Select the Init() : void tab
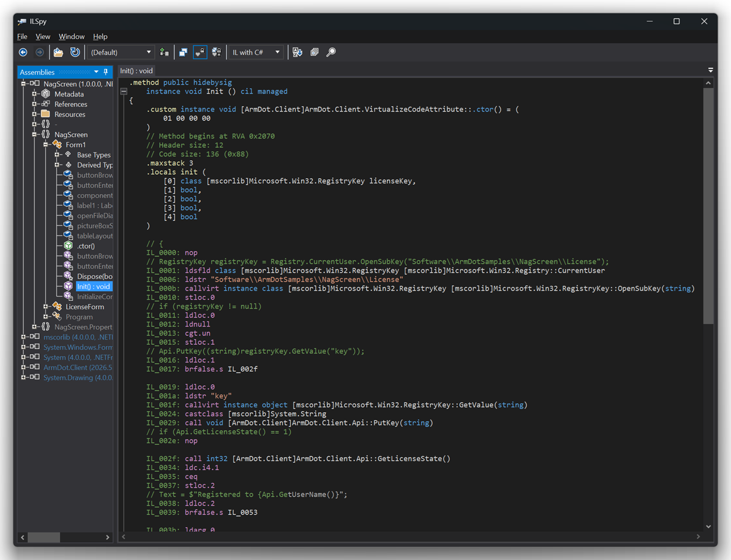 [136, 69]
